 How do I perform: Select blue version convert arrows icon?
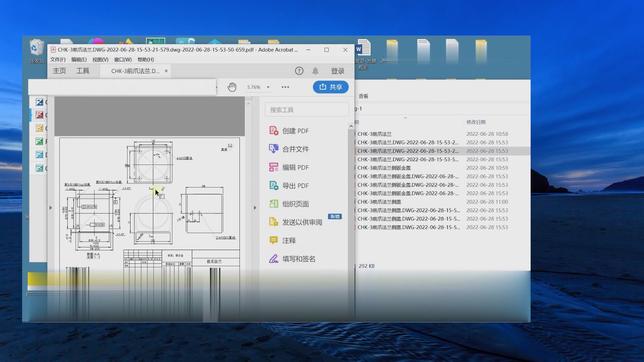click(x=40, y=102)
